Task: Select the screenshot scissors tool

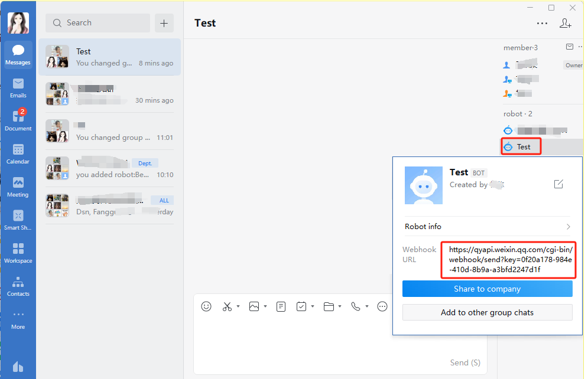Action: pyautogui.click(x=227, y=306)
